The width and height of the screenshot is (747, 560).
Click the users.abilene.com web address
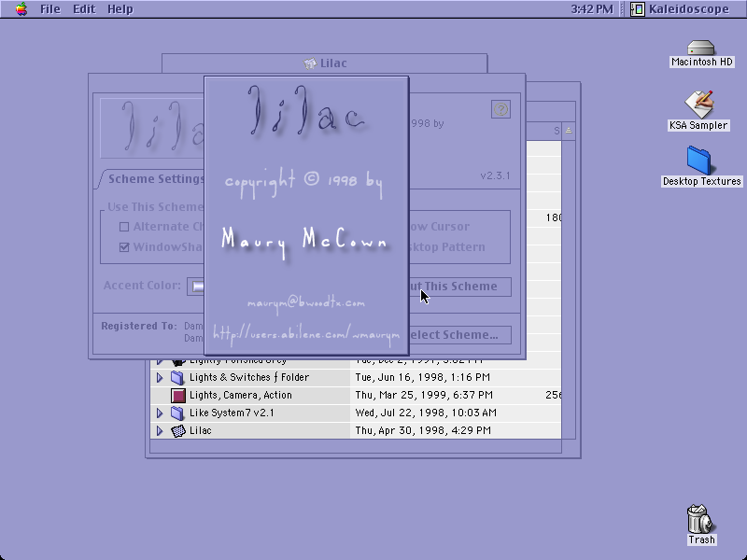pos(306,334)
